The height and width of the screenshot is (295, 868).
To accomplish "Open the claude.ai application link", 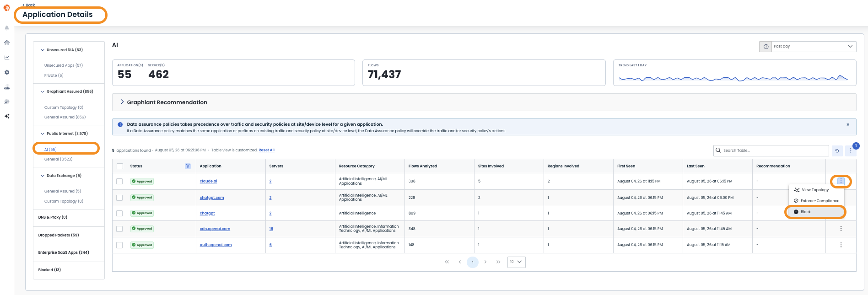I will [x=209, y=181].
